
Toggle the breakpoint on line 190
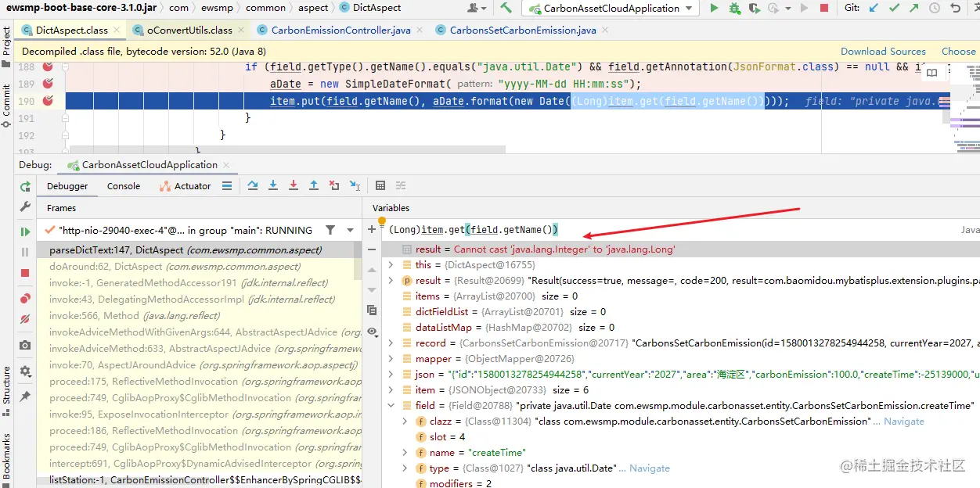tap(48, 101)
